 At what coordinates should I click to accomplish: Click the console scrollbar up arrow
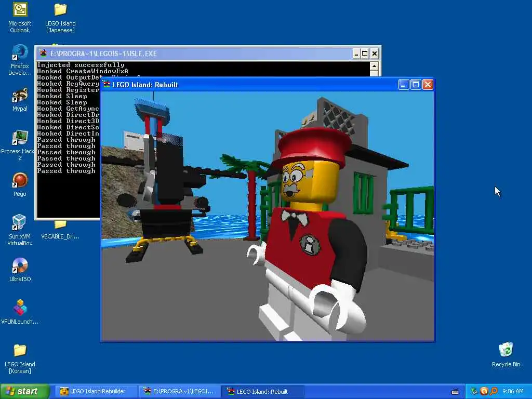(x=374, y=66)
